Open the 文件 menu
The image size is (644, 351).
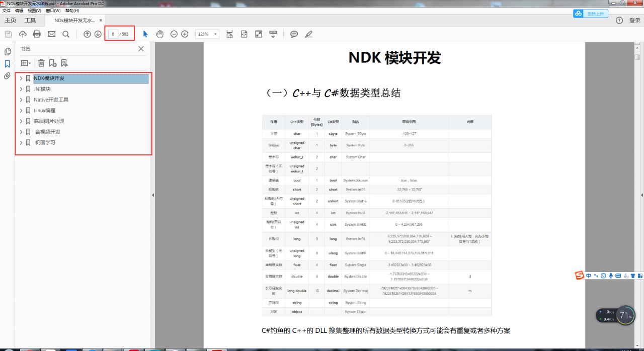7,11
